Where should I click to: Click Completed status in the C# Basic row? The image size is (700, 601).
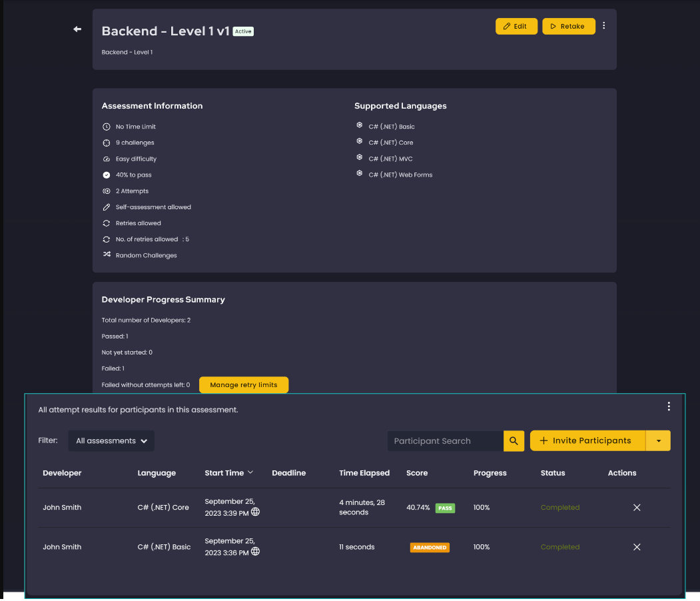pos(560,547)
